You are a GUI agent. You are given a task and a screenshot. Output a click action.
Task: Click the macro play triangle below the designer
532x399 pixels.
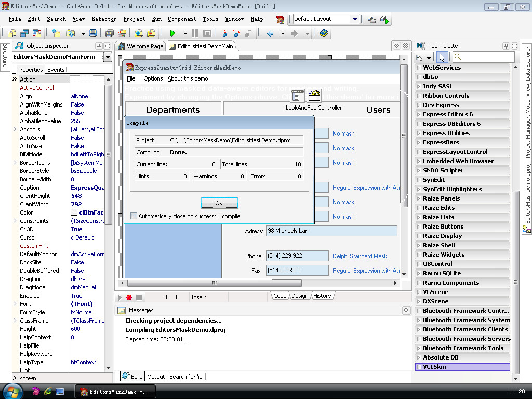[x=119, y=298]
